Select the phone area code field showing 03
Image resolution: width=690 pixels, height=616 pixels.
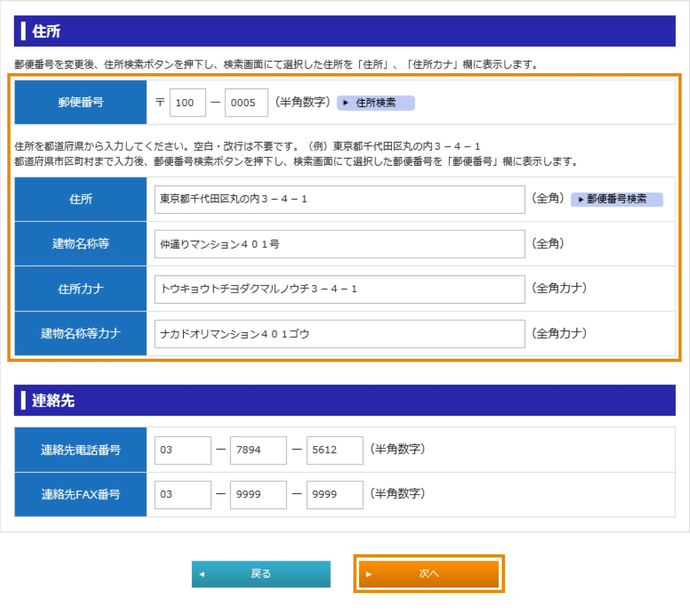[182, 450]
